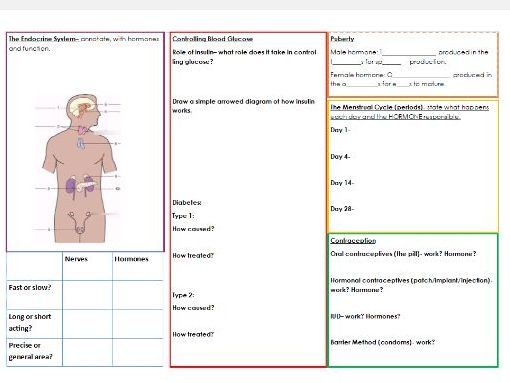Click the 'Diabetes' subheading

pyautogui.click(x=187, y=203)
